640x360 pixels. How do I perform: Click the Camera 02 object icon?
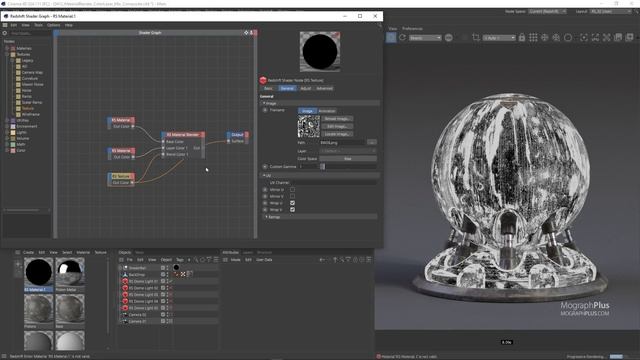pos(125,315)
